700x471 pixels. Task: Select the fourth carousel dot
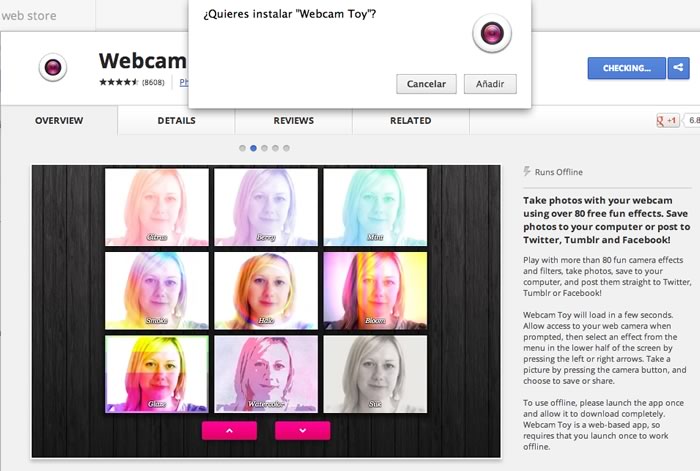tap(275, 148)
